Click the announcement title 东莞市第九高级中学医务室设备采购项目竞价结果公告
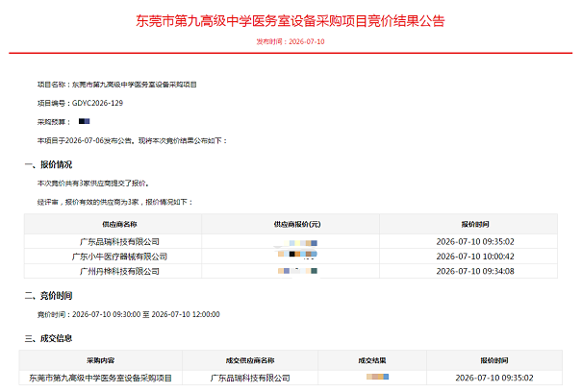 click(291, 21)
